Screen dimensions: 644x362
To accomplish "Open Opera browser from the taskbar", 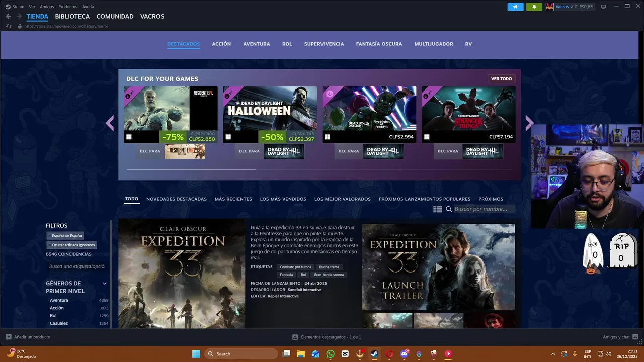I will click(389, 354).
